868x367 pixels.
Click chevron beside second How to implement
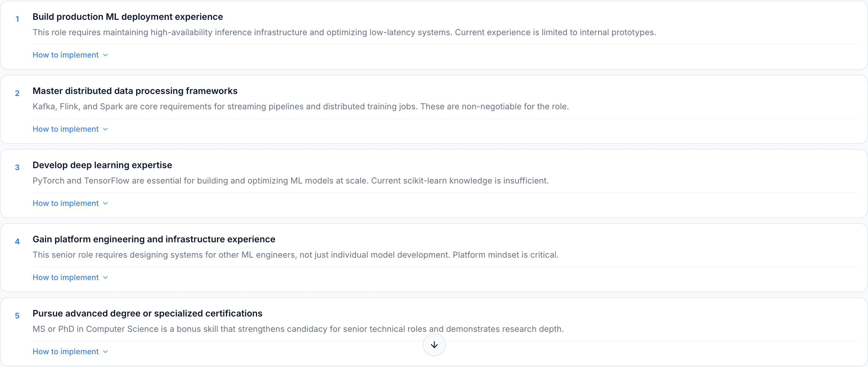(105, 129)
